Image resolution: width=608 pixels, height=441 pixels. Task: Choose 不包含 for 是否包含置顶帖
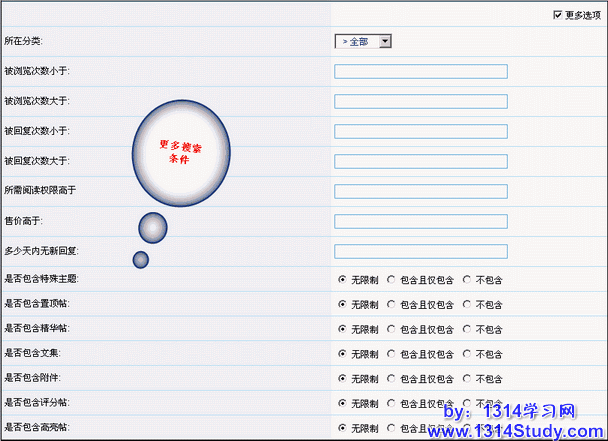tap(467, 304)
